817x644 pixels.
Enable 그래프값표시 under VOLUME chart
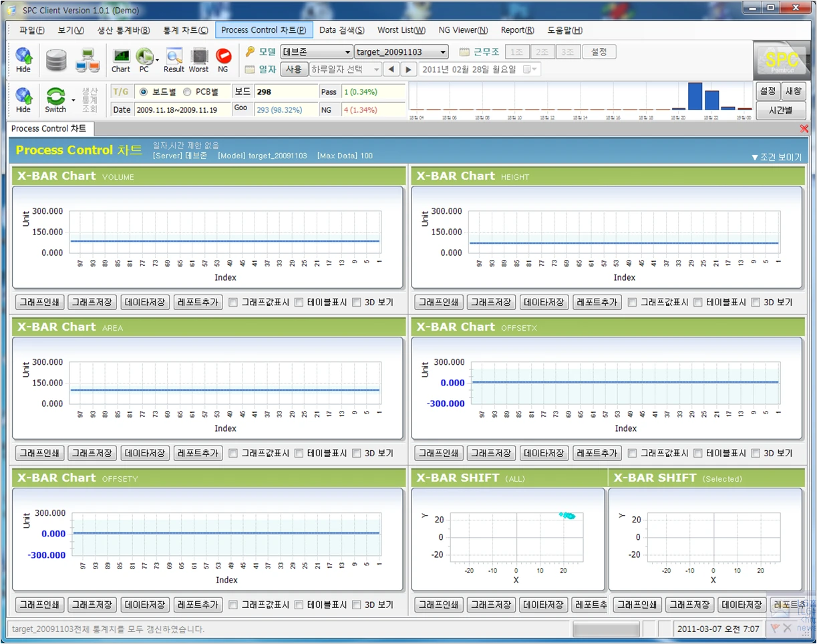[233, 303]
